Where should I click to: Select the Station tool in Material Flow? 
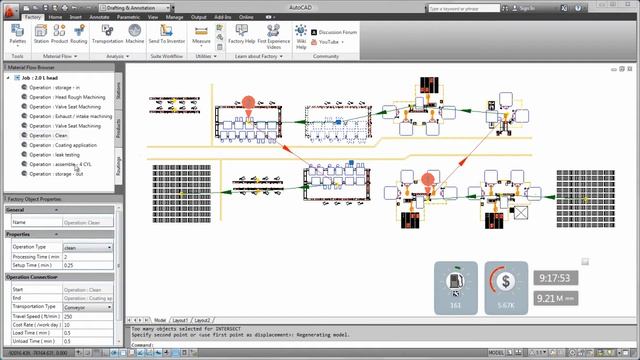(41, 34)
